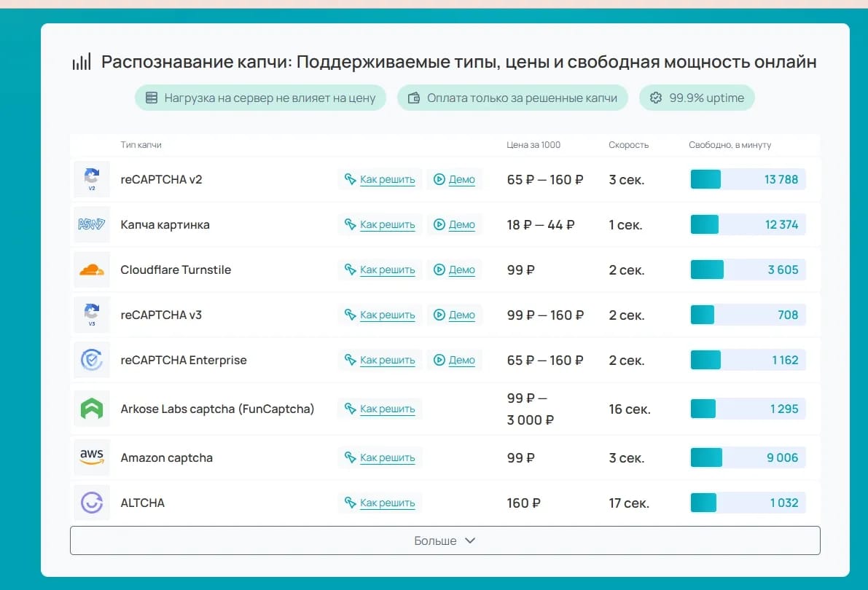Click the '17 сек.' speed value
The height and width of the screenshot is (590, 868).
point(629,503)
